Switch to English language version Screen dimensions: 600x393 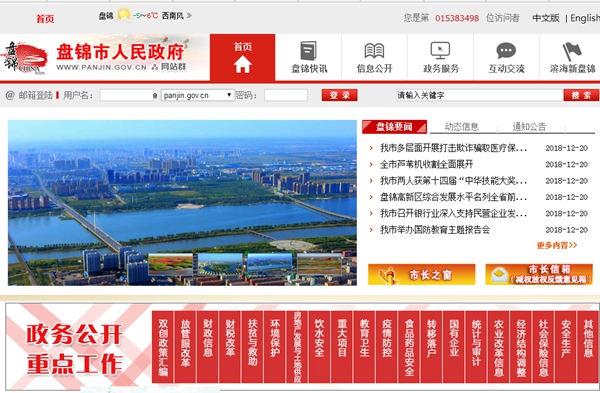click(x=585, y=18)
